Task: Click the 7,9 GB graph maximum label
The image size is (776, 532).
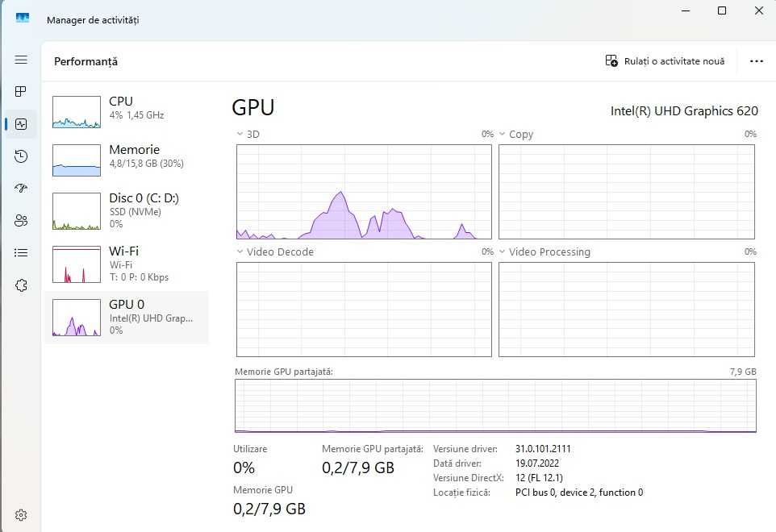Action: point(743,372)
